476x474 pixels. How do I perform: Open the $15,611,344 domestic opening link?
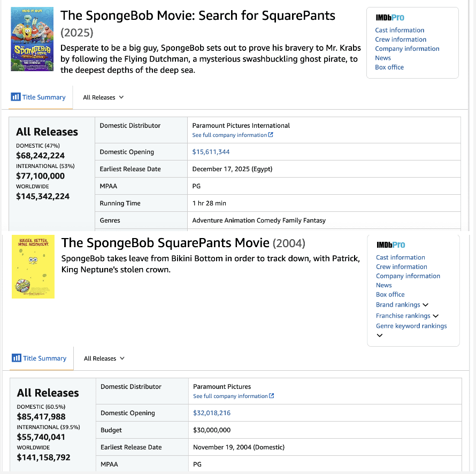tap(211, 152)
